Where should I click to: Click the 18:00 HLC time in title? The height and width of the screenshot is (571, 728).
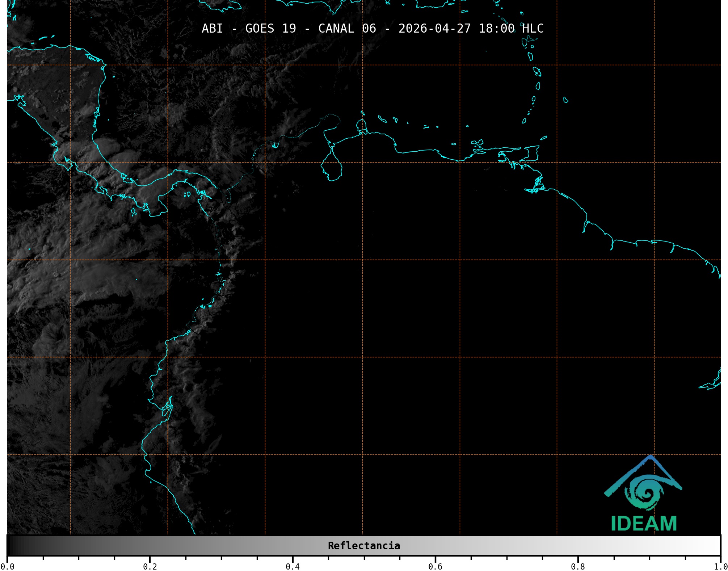(511, 28)
